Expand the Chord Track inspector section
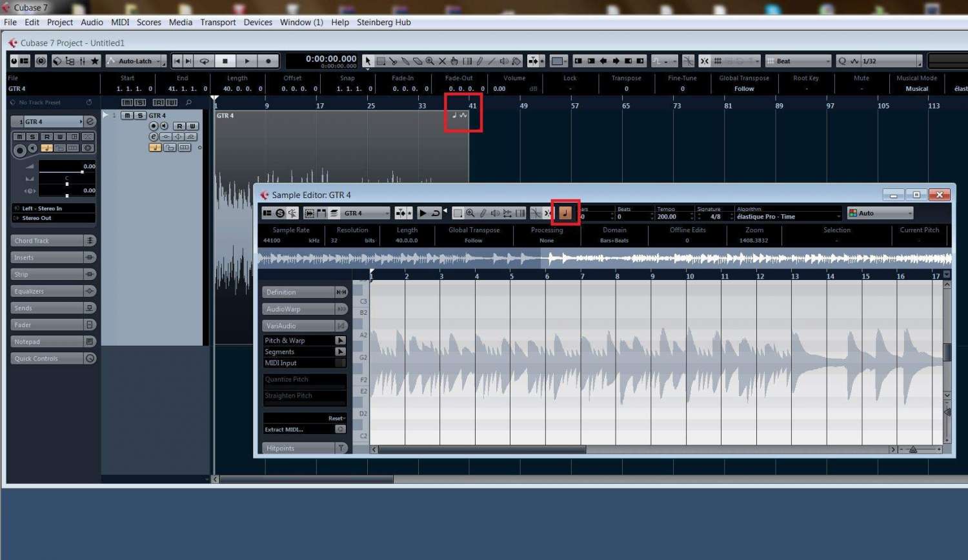 tap(54, 241)
